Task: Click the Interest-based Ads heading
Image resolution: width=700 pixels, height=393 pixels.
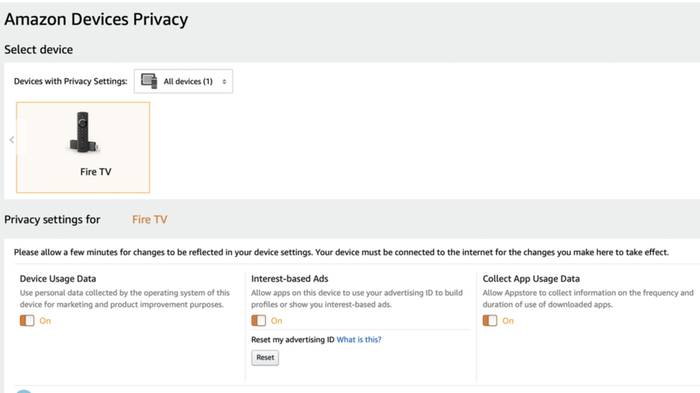Action: pyautogui.click(x=290, y=279)
